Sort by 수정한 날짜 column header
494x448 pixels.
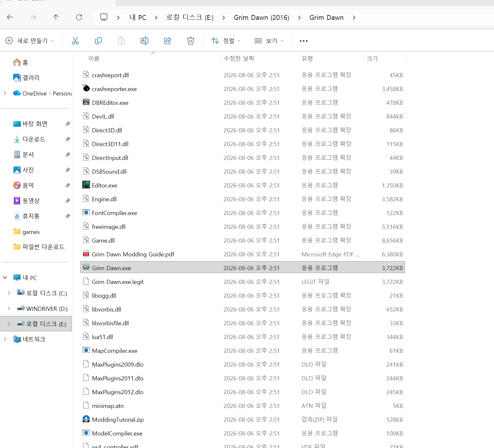click(x=239, y=59)
